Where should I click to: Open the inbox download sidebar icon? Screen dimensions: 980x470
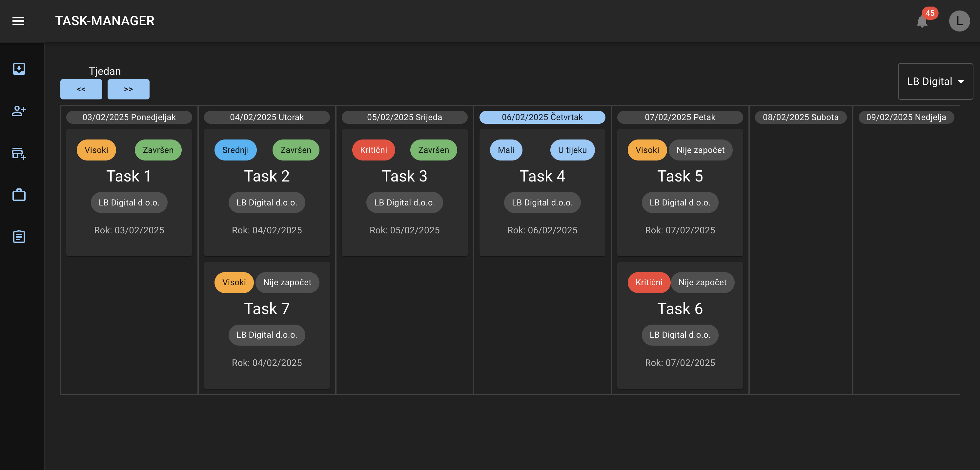pos(19,69)
